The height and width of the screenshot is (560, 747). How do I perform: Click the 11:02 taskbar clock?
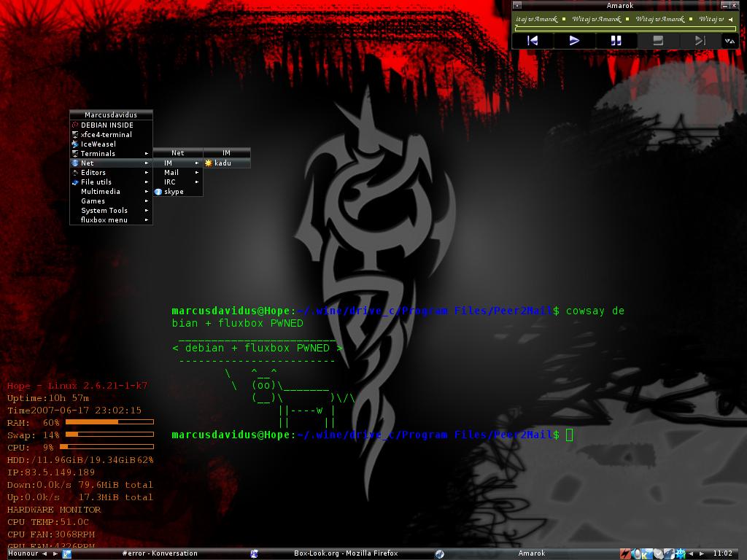[x=723, y=553]
